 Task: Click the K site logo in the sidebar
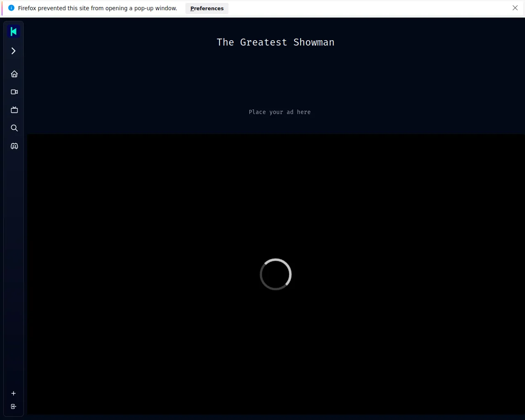coord(14,31)
